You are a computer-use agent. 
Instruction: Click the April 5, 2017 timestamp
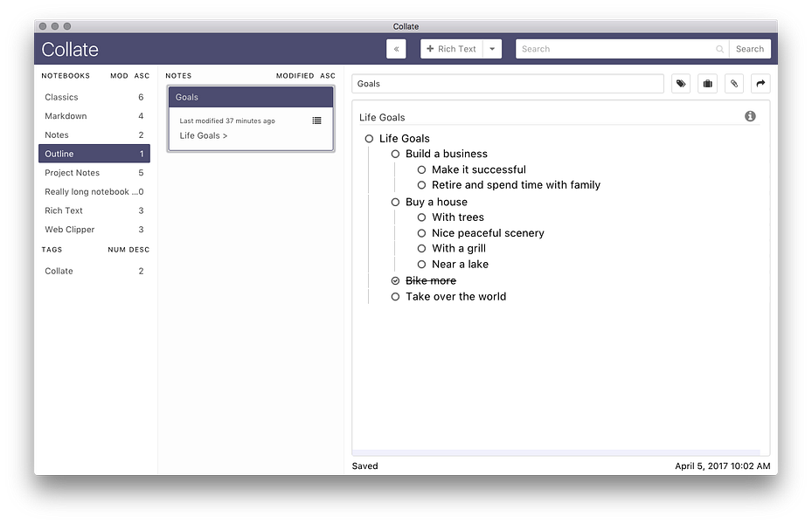coord(723,466)
